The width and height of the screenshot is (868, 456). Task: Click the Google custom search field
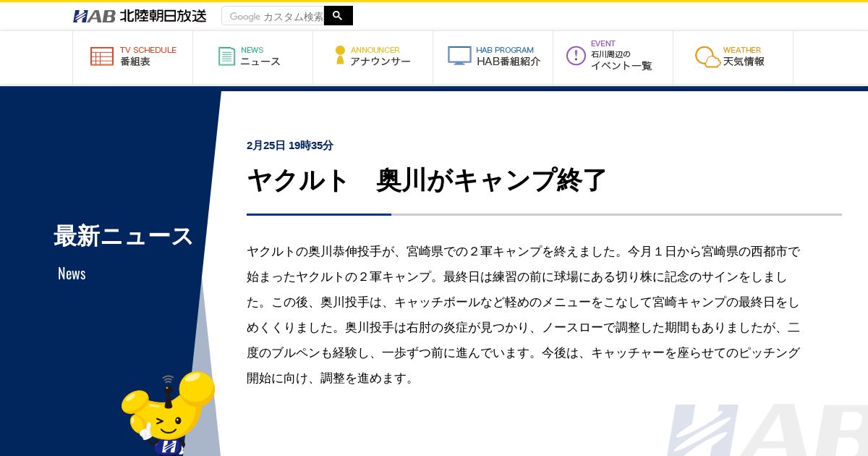tap(273, 16)
